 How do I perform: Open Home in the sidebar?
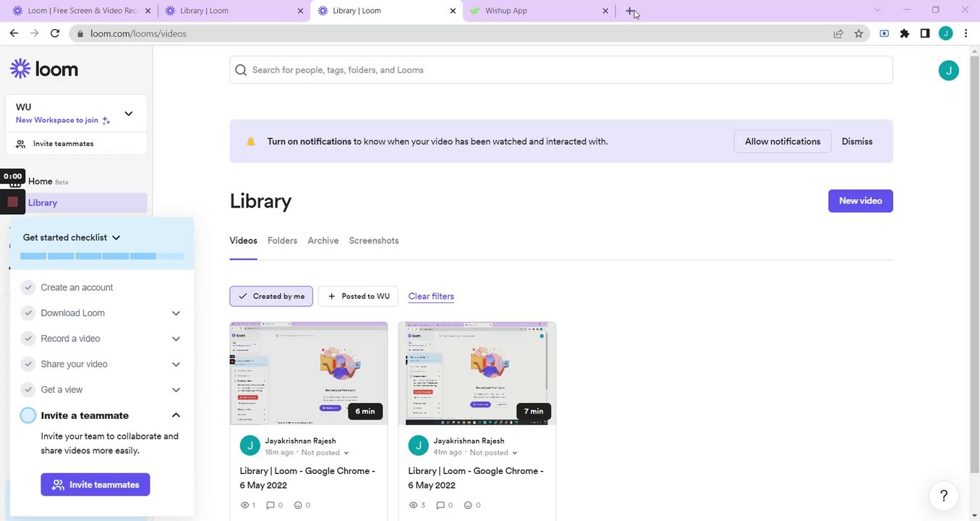[40, 182]
